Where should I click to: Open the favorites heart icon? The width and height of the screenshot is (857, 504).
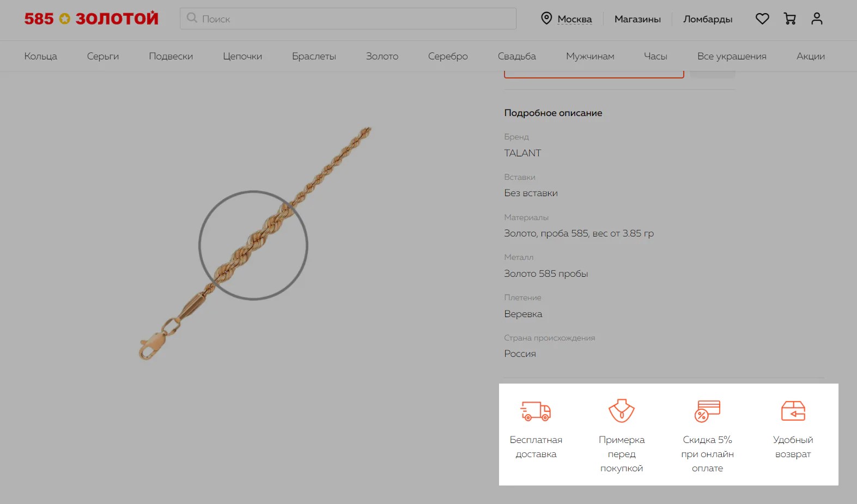pyautogui.click(x=762, y=19)
